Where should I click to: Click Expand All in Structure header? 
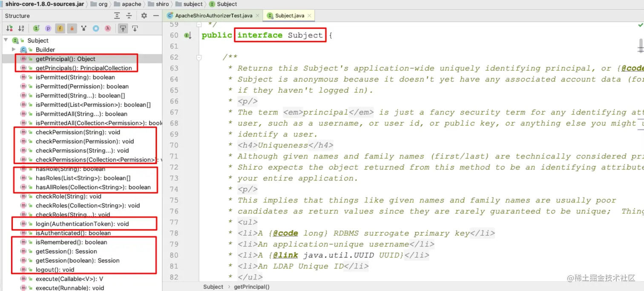coord(117,16)
